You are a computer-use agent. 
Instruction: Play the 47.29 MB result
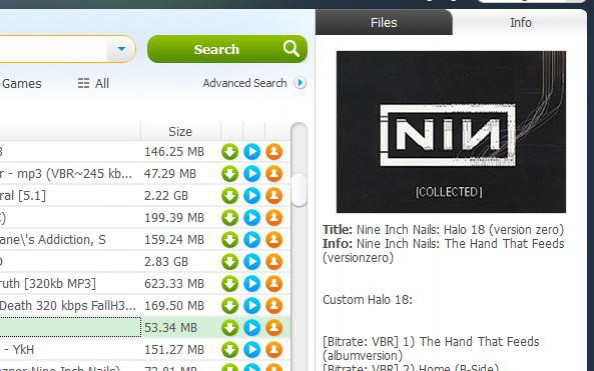coord(252,174)
